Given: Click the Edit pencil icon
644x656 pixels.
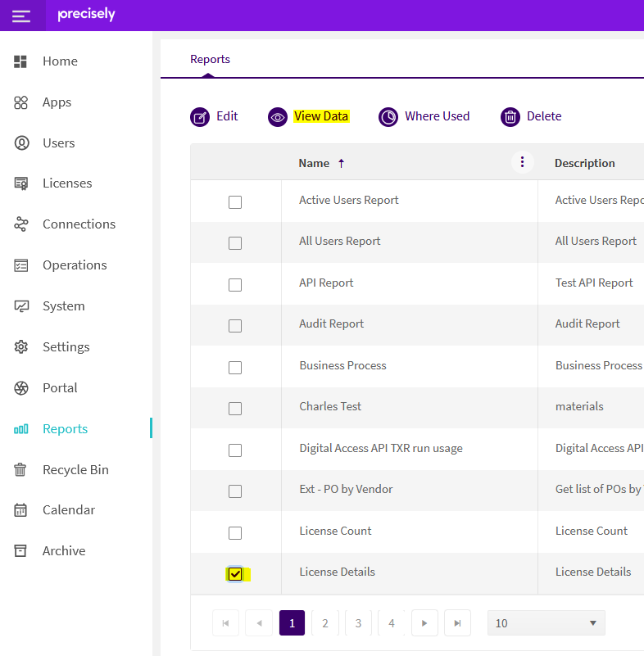Looking at the screenshot, I should [200, 117].
